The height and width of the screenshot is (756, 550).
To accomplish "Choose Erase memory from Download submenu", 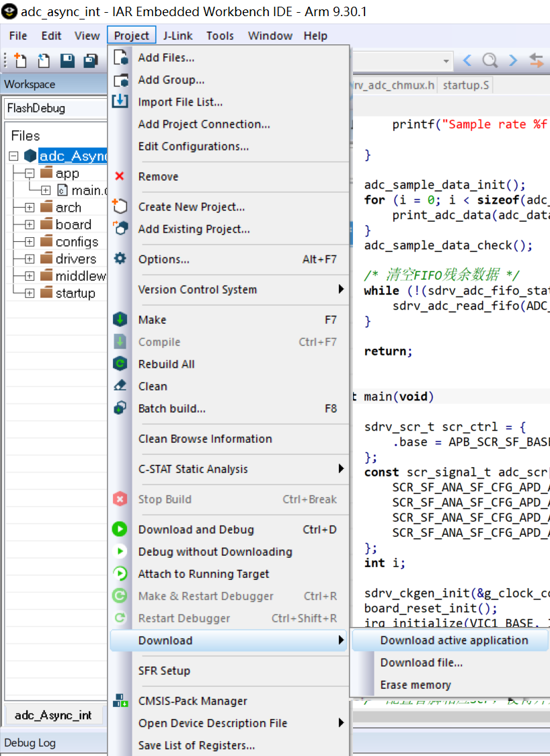I will click(x=416, y=685).
